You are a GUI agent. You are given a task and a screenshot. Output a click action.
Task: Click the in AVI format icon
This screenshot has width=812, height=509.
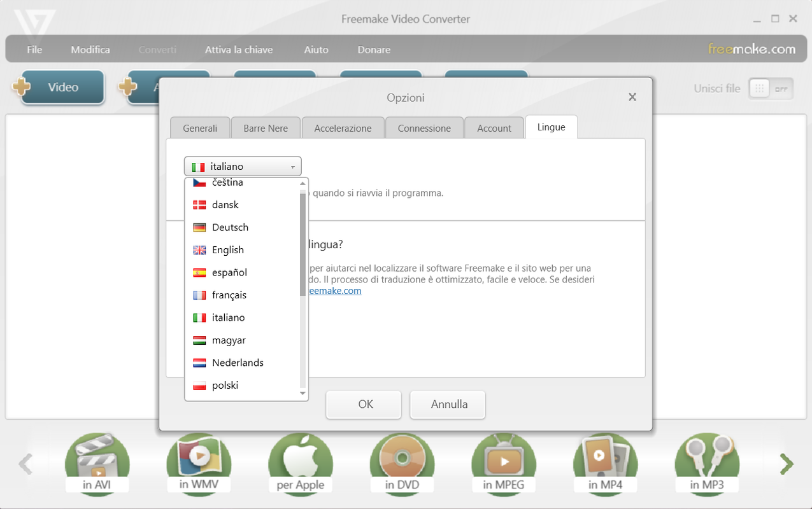97,463
